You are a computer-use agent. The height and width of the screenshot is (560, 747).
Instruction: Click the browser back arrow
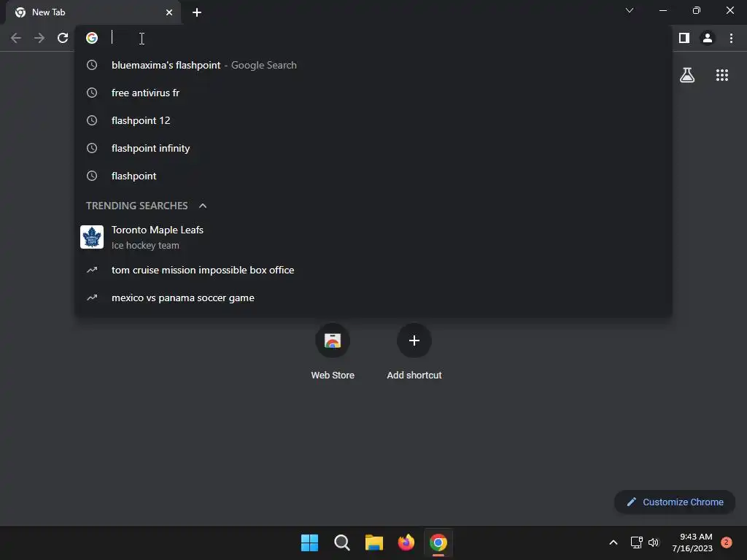pyautogui.click(x=16, y=38)
